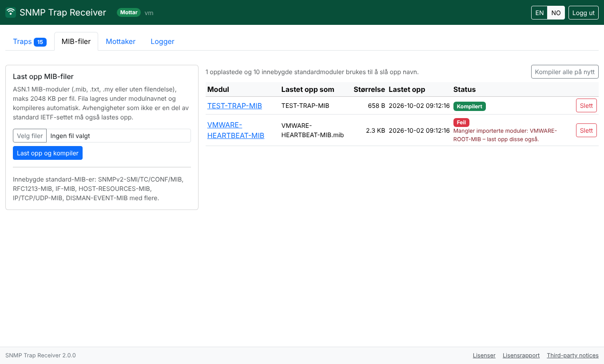Open the VMWARE-HEARTBEAT-MIB module link
Image resolution: width=604 pixels, height=364 pixels.
click(x=236, y=130)
